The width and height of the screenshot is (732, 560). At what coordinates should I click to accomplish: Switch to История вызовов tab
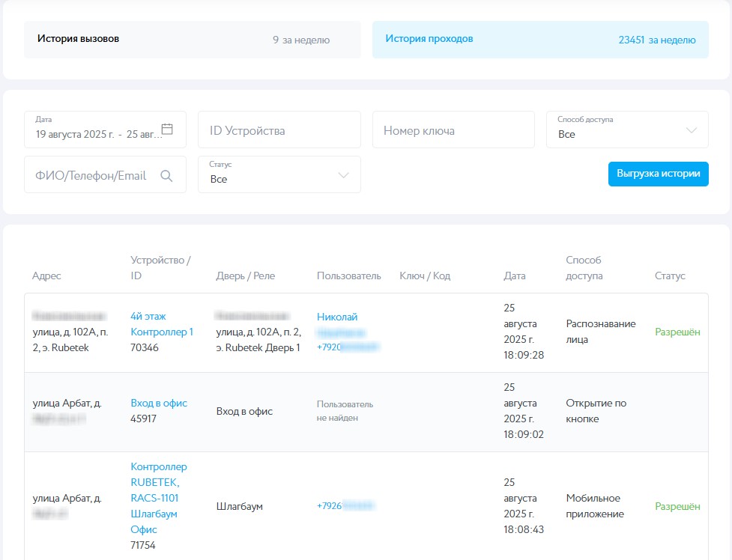click(x=192, y=40)
